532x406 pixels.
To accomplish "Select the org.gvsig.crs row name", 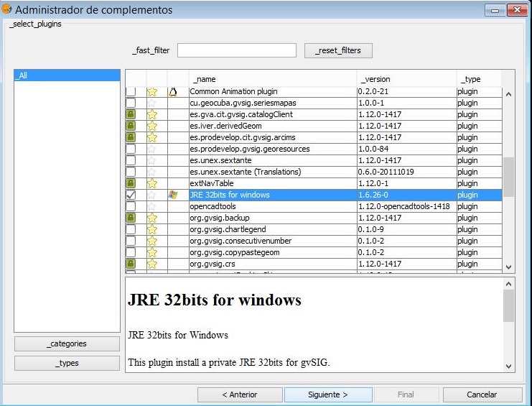I will coord(213,264).
